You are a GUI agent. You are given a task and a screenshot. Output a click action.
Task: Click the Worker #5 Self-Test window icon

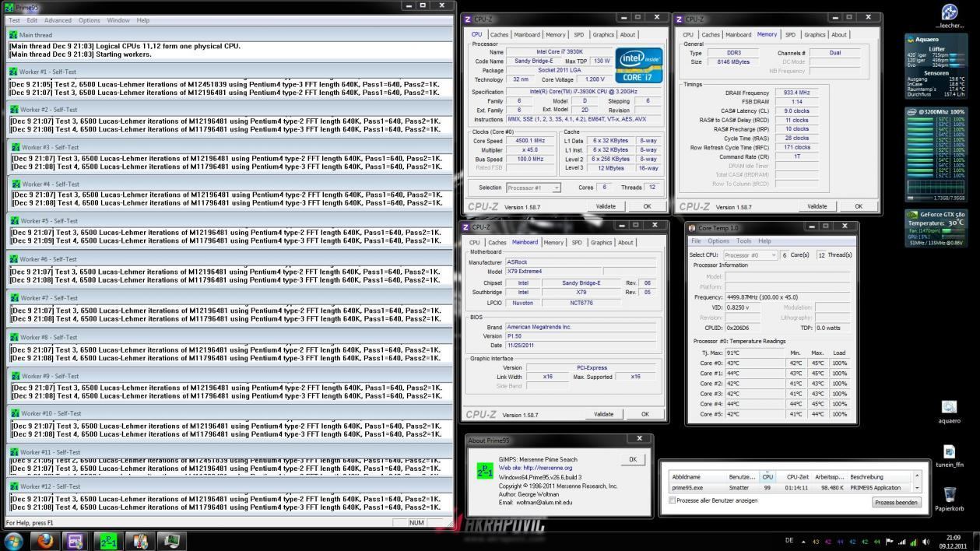pos(13,221)
